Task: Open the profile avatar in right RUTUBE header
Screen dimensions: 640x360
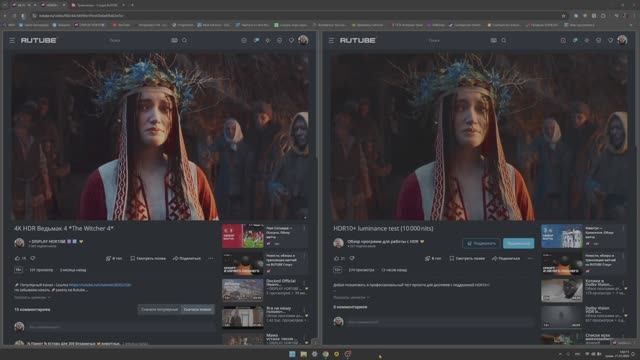Action: click(622, 40)
